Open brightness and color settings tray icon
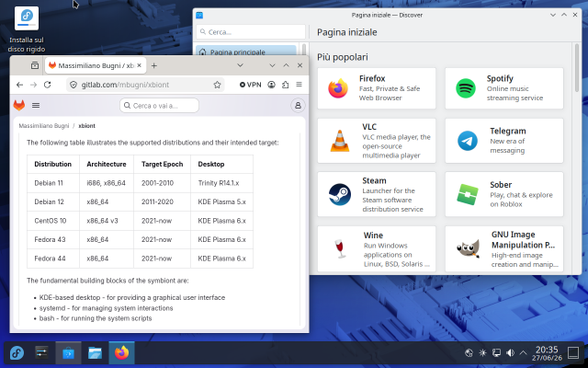Screen dimensions: 588x368 [x=482, y=352]
